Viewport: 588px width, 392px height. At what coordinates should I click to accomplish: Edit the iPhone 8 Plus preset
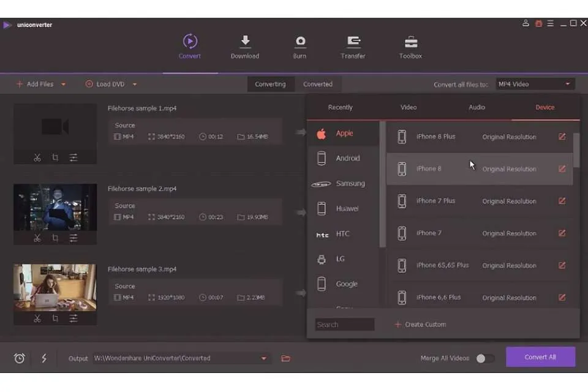coord(562,137)
